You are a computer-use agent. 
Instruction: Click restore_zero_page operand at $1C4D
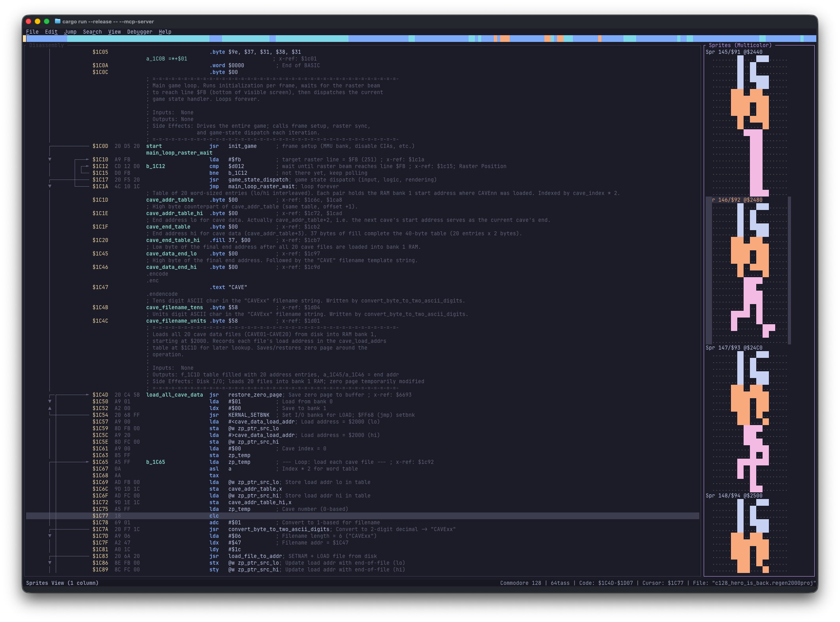click(255, 395)
